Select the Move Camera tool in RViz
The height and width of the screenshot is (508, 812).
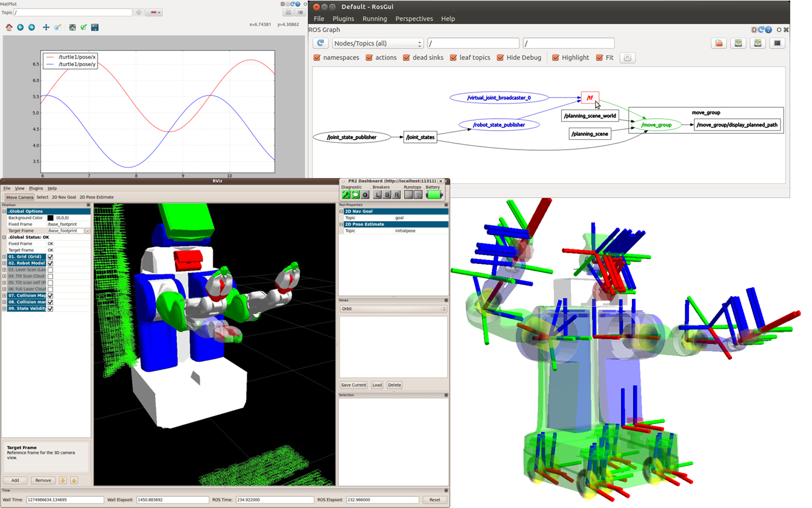(x=19, y=197)
